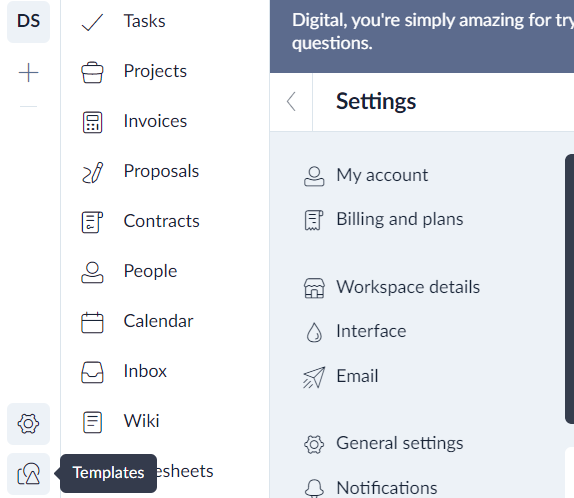Viewport: 574px width, 498px height.
Task: Navigate to General settings
Action: tap(383, 444)
